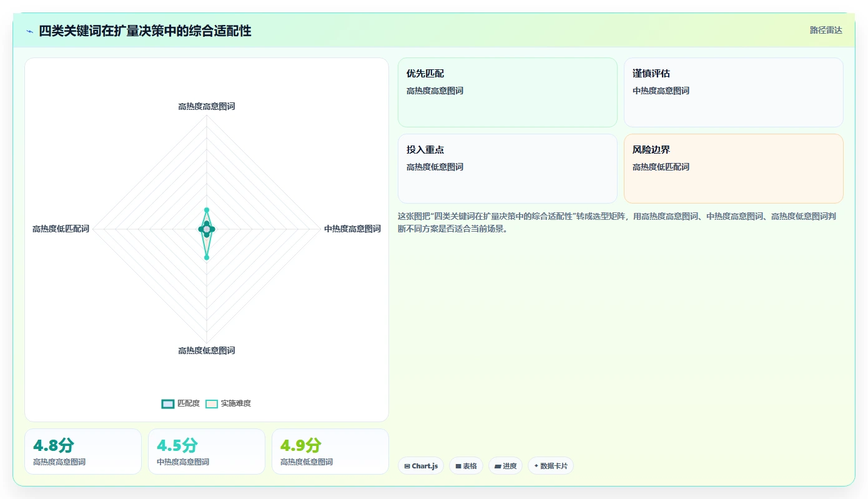
Task: Click the 实施难度 data point at radar top
Action: [x=207, y=210]
